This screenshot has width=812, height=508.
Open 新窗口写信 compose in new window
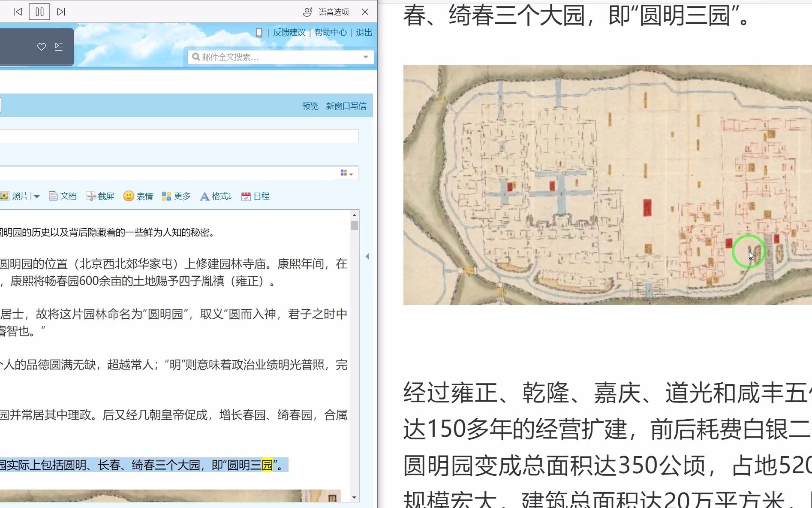coord(346,106)
